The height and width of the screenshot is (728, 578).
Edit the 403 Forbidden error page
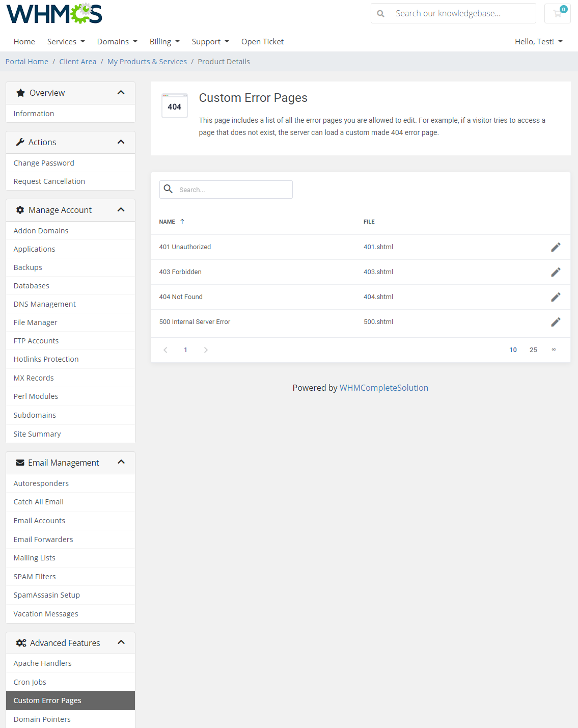point(556,272)
